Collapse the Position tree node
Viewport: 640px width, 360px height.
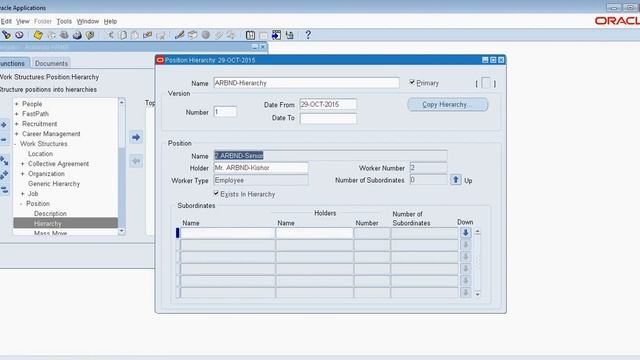click(x=21, y=204)
